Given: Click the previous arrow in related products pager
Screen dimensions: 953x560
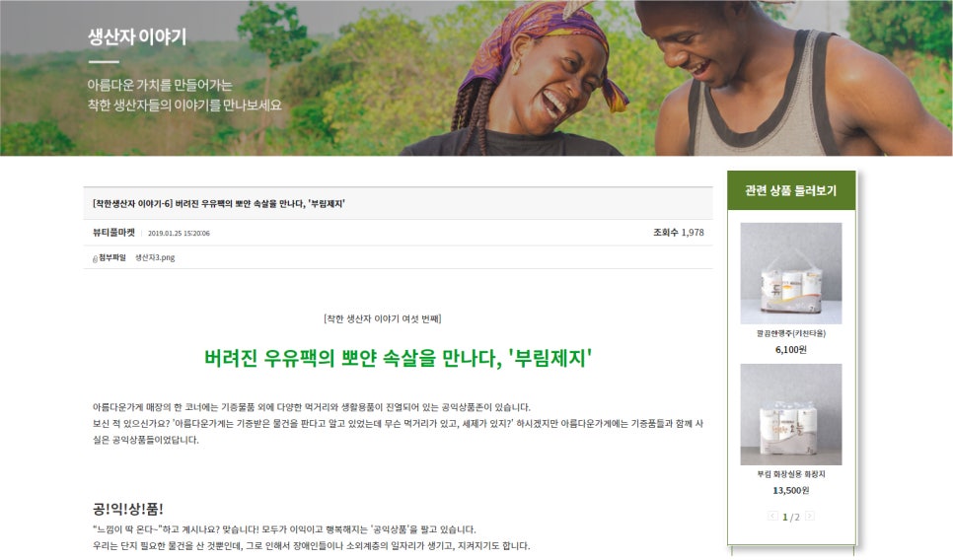Looking at the screenshot, I should pyautogui.click(x=772, y=516).
